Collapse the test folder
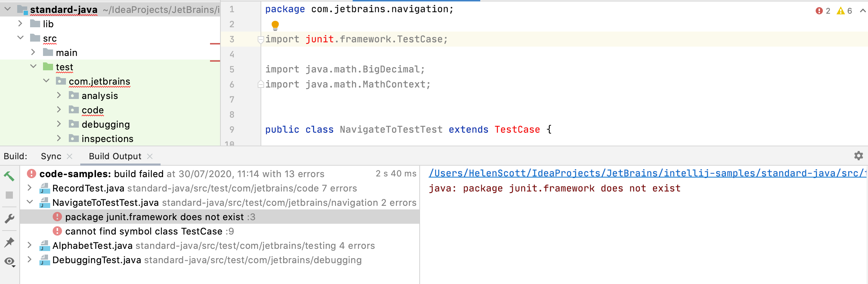Image resolution: width=868 pixels, height=284 pixels. tap(33, 66)
